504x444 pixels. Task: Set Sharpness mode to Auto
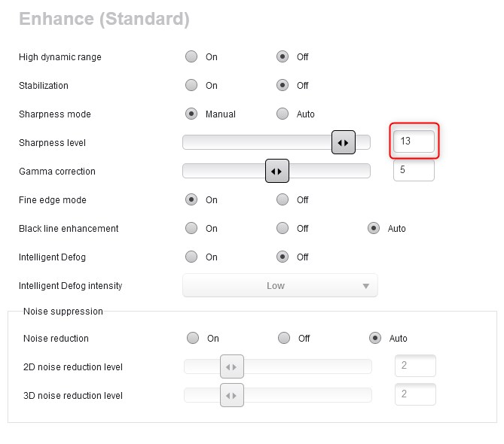tap(283, 114)
